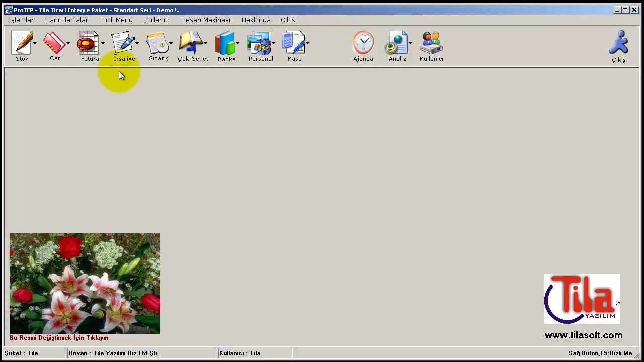Viewport: 644px width, 362px height.
Task: Expand the Analiz dropdown arrow
Action: (x=410, y=44)
